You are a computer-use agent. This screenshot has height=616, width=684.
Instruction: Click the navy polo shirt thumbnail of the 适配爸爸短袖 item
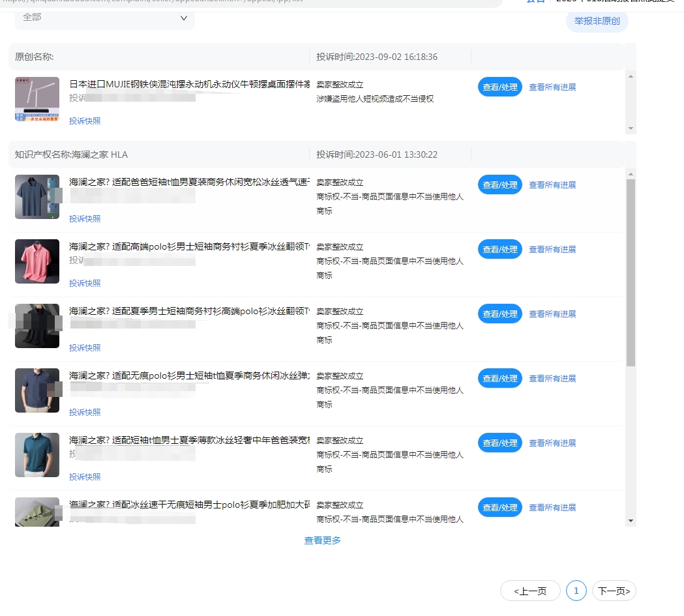click(x=37, y=197)
